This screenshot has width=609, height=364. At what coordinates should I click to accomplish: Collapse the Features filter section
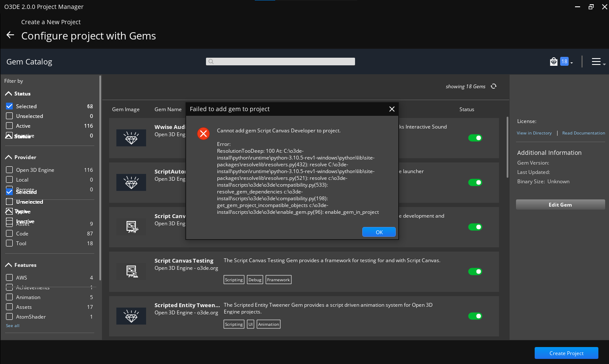point(9,265)
